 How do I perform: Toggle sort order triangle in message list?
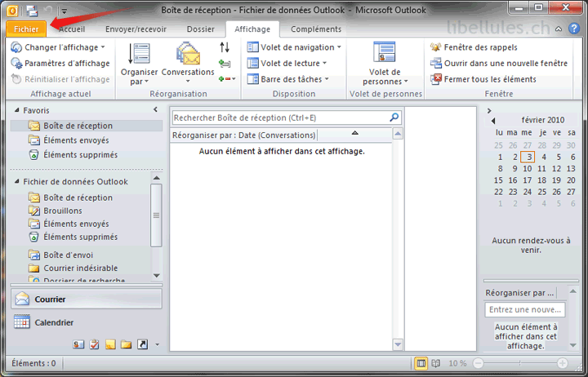click(354, 133)
